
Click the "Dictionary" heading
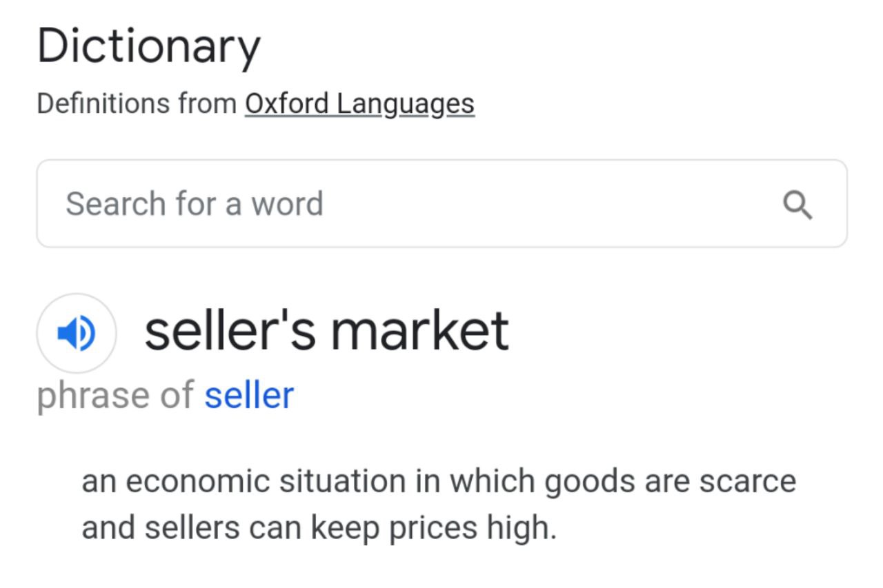149,47
